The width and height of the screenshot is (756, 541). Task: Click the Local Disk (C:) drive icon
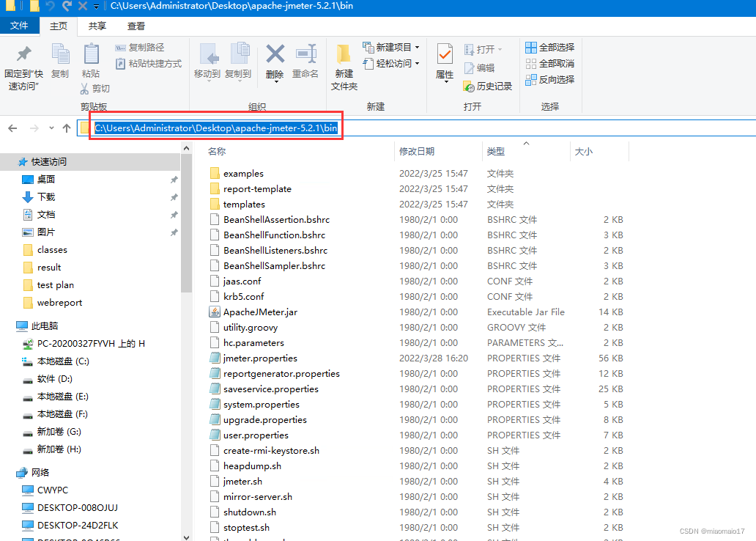[x=28, y=361]
